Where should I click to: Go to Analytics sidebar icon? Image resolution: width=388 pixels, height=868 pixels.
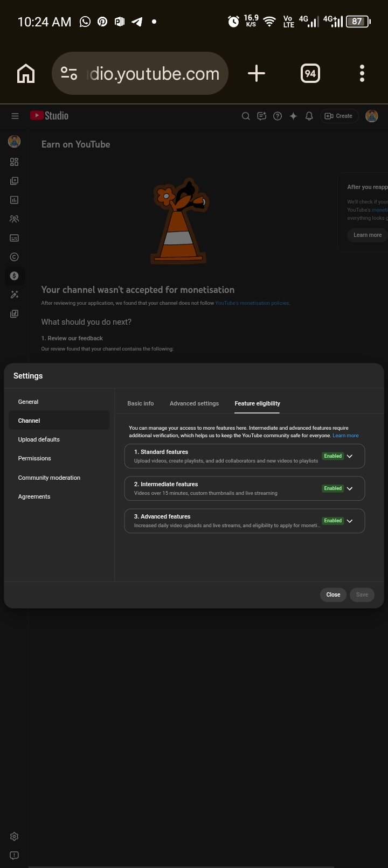15,200
